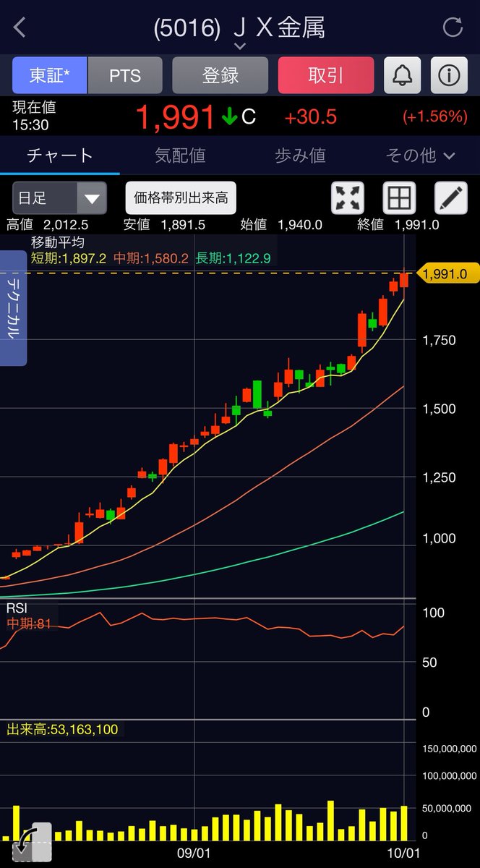This screenshot has height=868, width=480.
Task: Expand the stock selector chevron under JX金属
Action: (x=240, y=46)
